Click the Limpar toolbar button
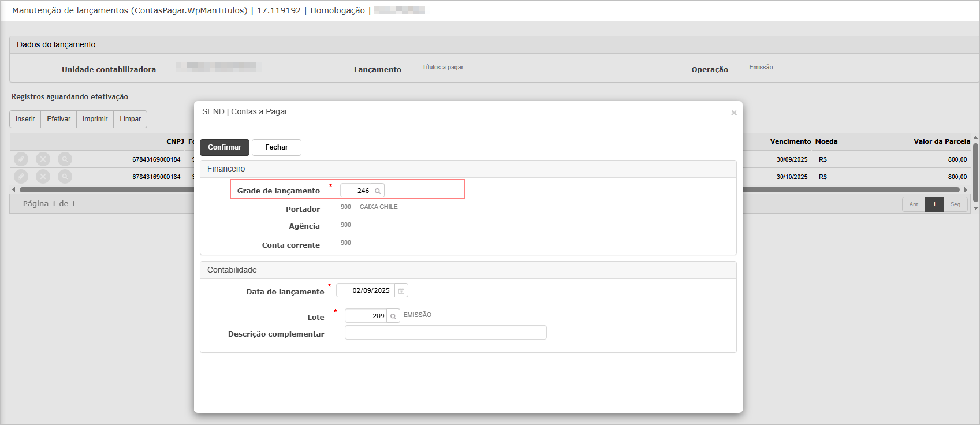Viewport: 980px width, 425px height. point(131,119)
